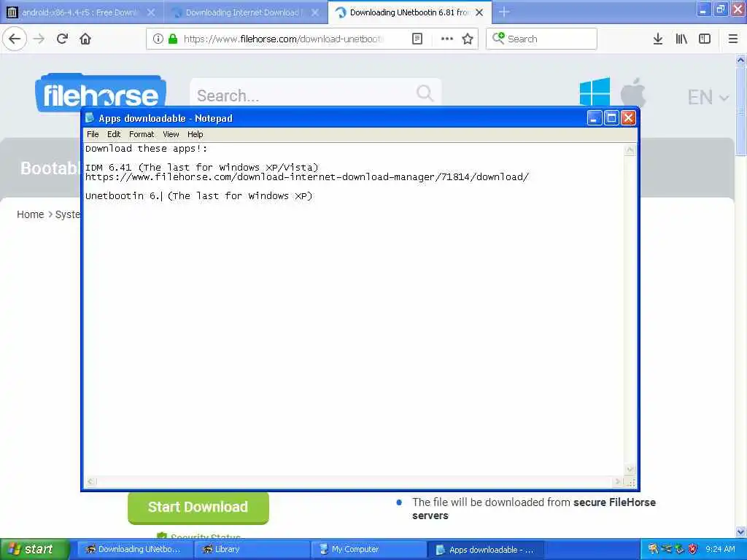Select the Apple Mac platform icon
This screenshot has width=747, height=560.
click(633, 91)
